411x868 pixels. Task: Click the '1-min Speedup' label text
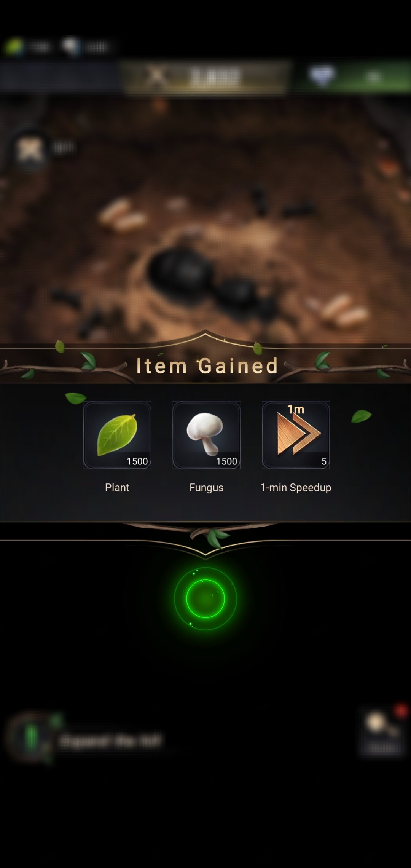click(x=296, y=488)
